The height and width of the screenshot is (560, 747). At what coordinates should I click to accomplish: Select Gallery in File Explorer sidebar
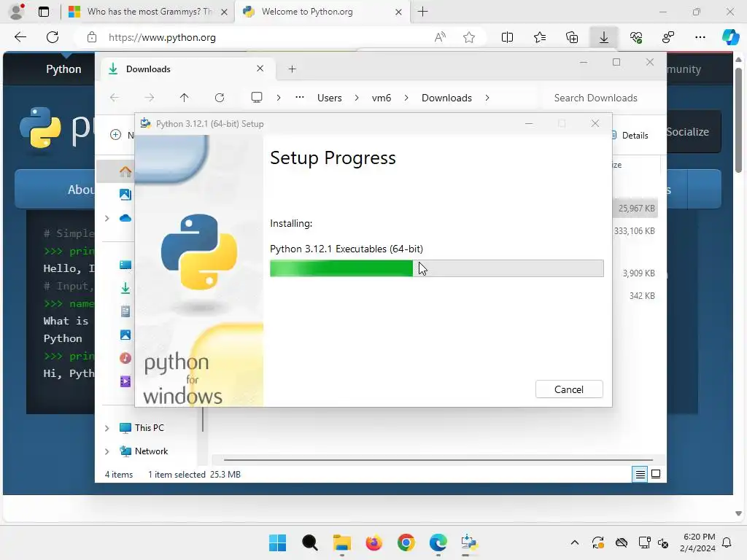click(x=125, y=194)
